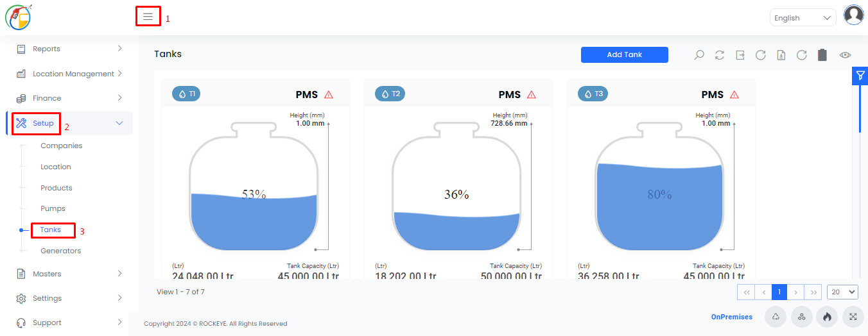868x336 pixels.
Task: Click the battery icon in toolbar
Action: coord(822,55)
